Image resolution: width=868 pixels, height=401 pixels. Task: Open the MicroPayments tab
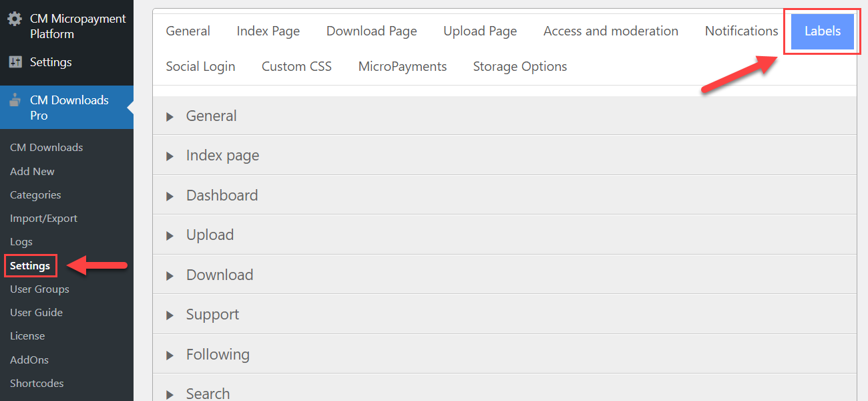tap(403, 67)
